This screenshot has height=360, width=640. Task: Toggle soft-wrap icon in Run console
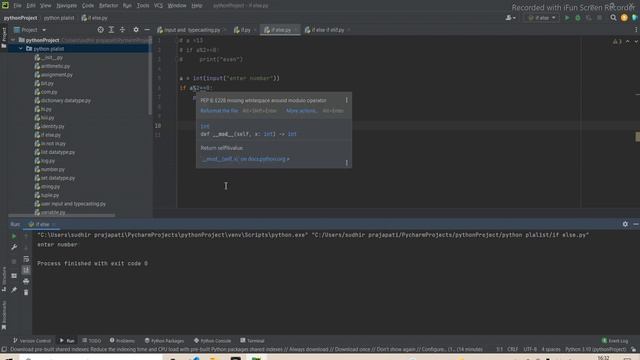coord(26,259)
